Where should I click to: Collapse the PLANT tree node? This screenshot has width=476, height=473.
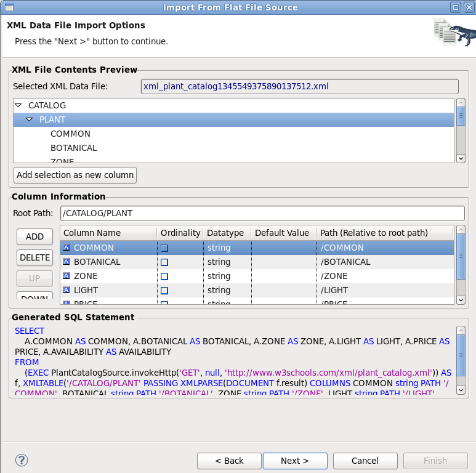(x=29, y=119)
